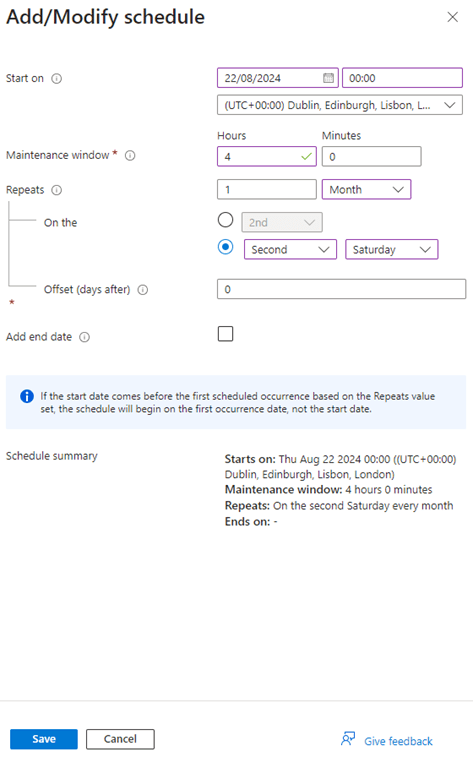The image size is (473, 768).
Task: Expand the Second occurrence dropdown
Action: (290, 249)
